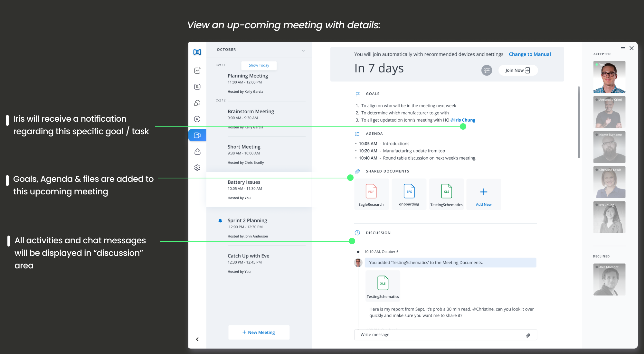Open settings gear in sidebar
644x354 pixels.
pos(197,168)
